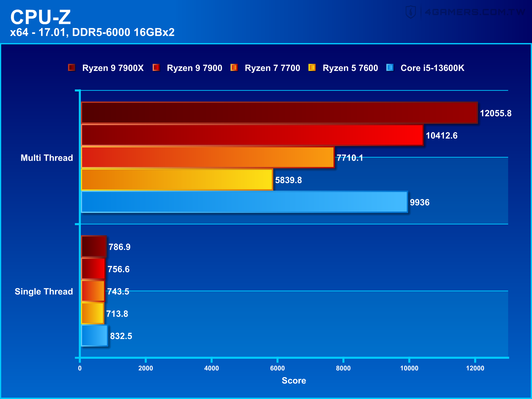Click the x64 - 17.01 DDR5-6000 subtitle
This screenshot has width=532, height=399.
[x=92, y=32]
